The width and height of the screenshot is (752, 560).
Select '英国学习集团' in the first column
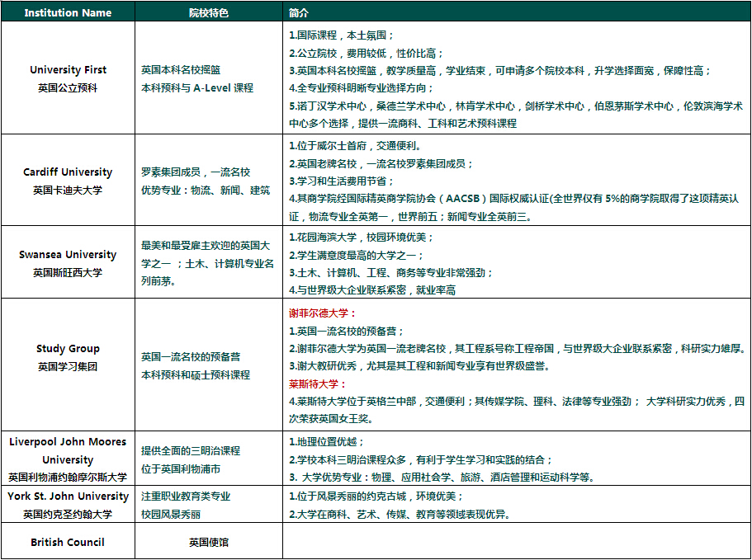pos(68,367)
